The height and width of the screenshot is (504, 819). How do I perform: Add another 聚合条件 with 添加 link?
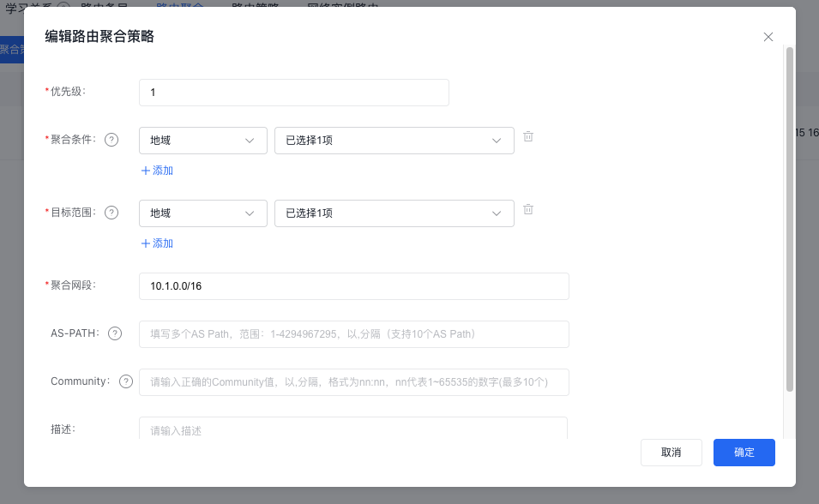click(x=157, y=171)
